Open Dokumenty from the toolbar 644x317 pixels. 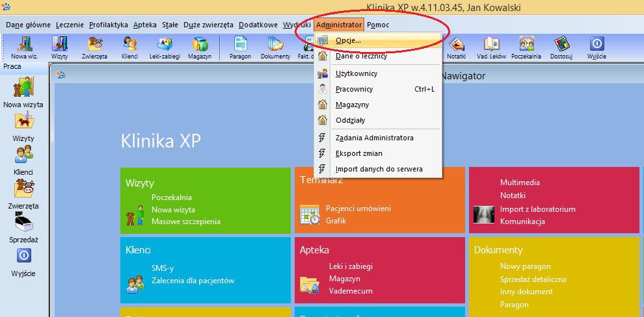[275, 47]
